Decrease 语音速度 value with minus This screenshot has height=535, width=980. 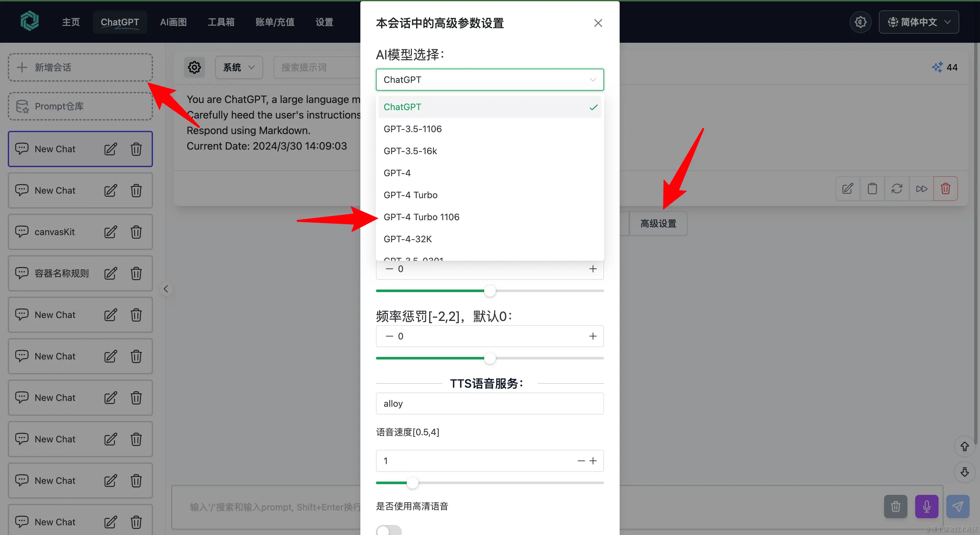pos(581,461)
